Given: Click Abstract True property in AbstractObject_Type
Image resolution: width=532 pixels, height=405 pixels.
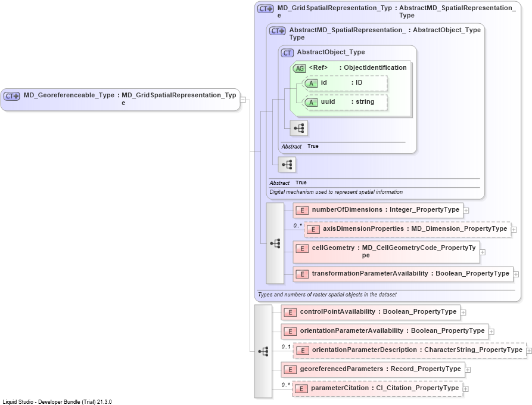Looking at the screenshot, I should (300, 147).
